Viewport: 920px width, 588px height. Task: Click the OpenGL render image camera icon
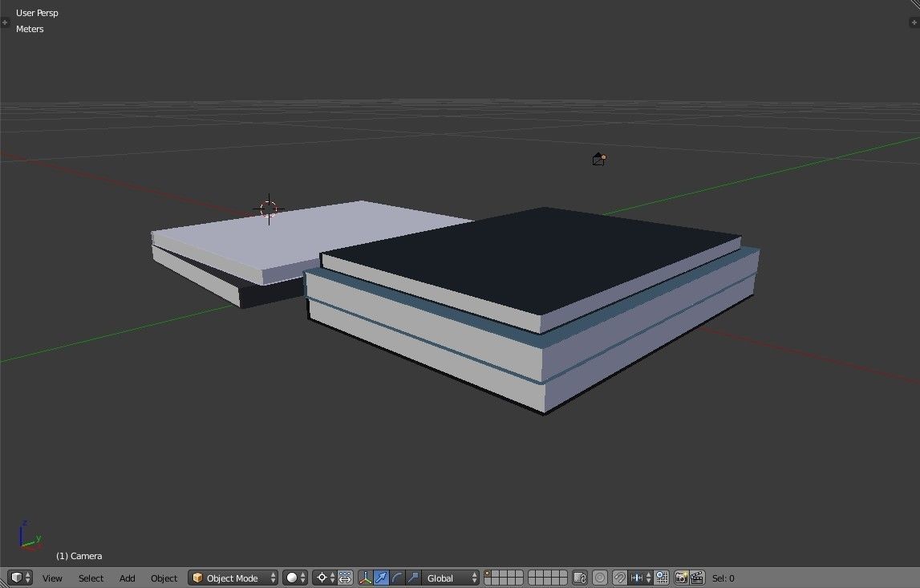[681, 578]
